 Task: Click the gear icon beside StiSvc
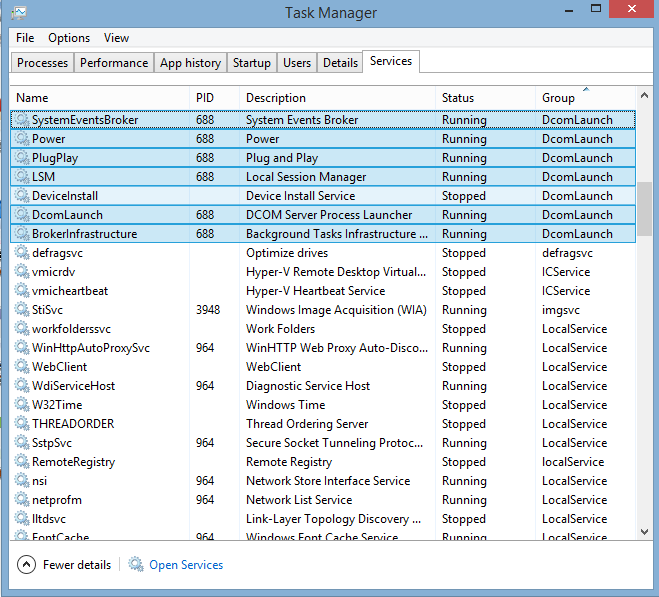click(22, 310)
